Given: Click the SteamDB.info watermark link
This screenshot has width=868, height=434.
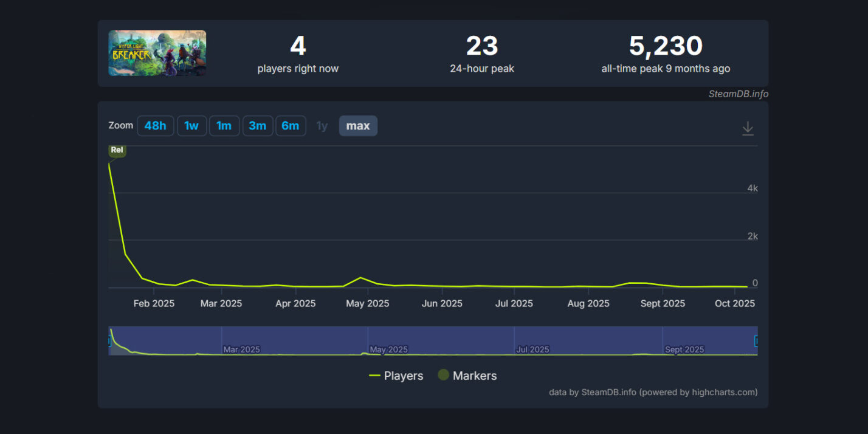Looking at the screenshot, I should tap(738, 94).
